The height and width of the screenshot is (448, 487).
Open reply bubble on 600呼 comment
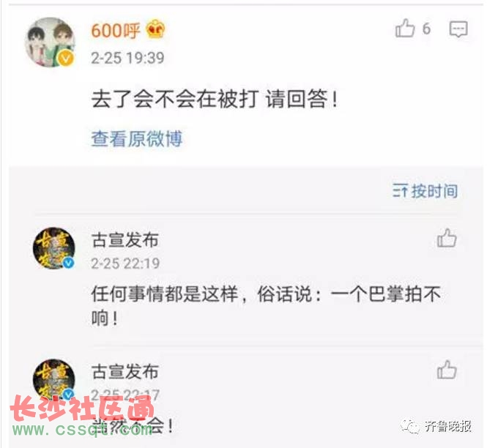pos(458,29)
